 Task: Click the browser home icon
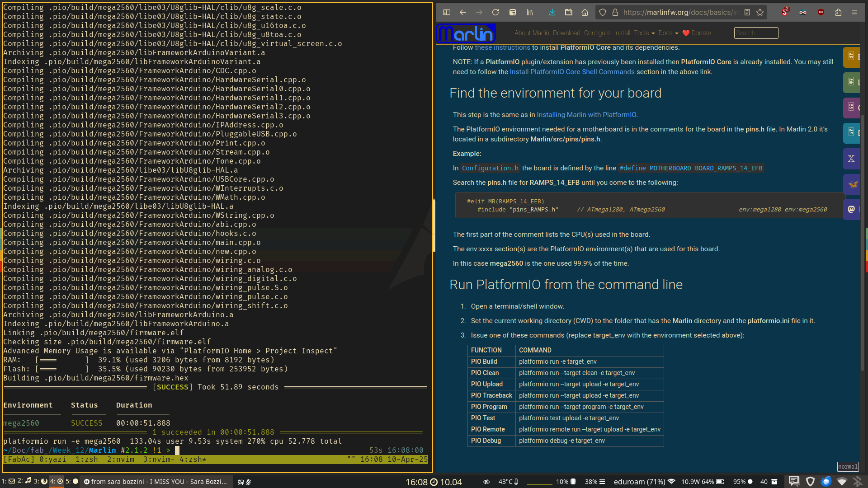coord(585,13)
